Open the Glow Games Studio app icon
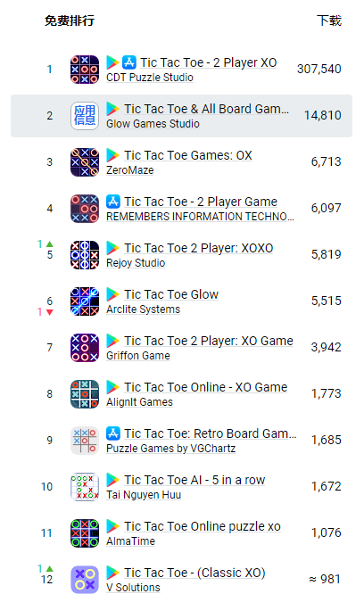Image resolution: width=364 pixels, height=594 pixels. [85, 116]
